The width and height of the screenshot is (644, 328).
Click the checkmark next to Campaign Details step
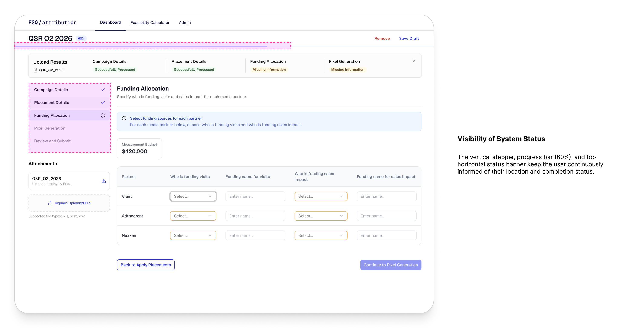point(103,89)
